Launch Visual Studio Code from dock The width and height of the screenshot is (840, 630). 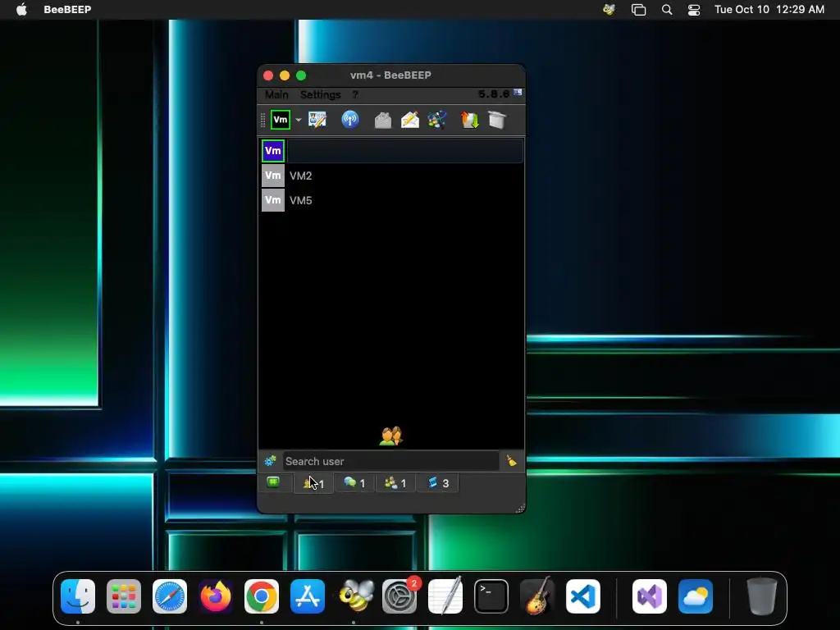(x=583, y=596)
